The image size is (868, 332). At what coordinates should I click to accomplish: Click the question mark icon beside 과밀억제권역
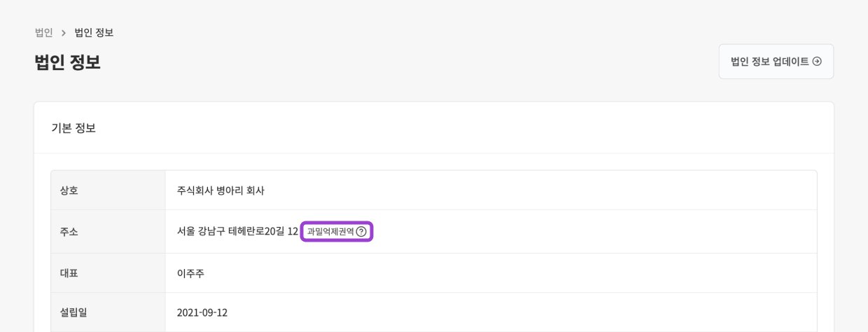[361, 232]
